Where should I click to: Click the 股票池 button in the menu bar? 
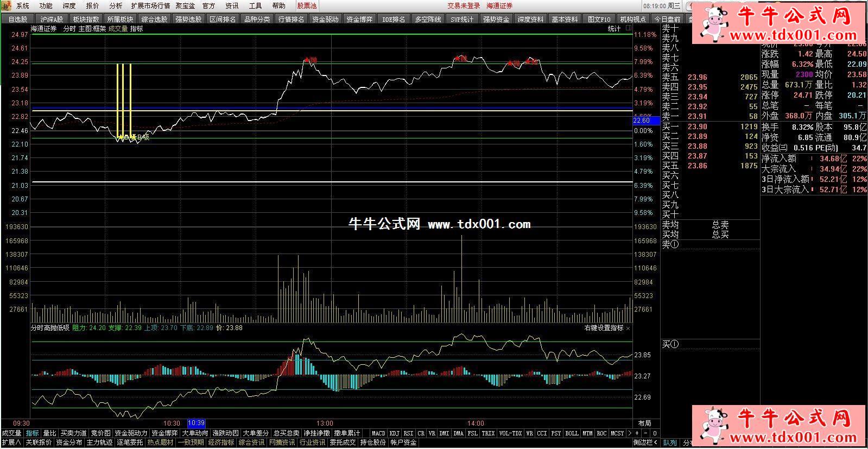tap(307, 5)
